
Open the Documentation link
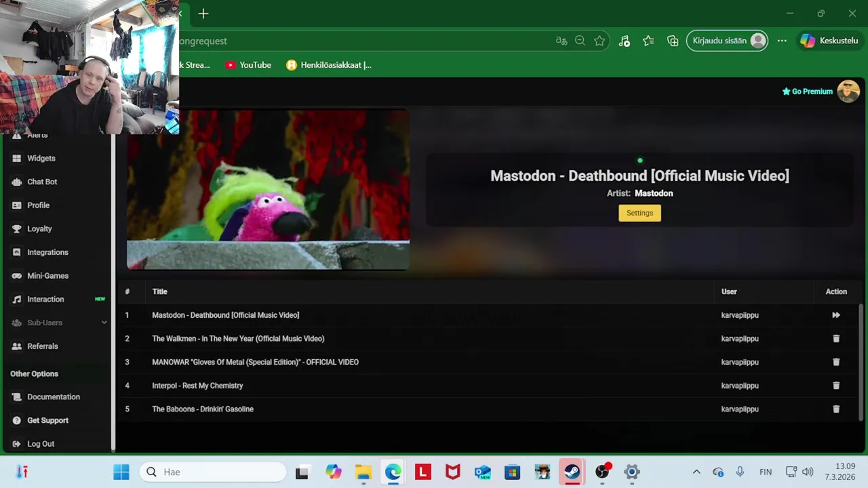[x=54, y=396]
